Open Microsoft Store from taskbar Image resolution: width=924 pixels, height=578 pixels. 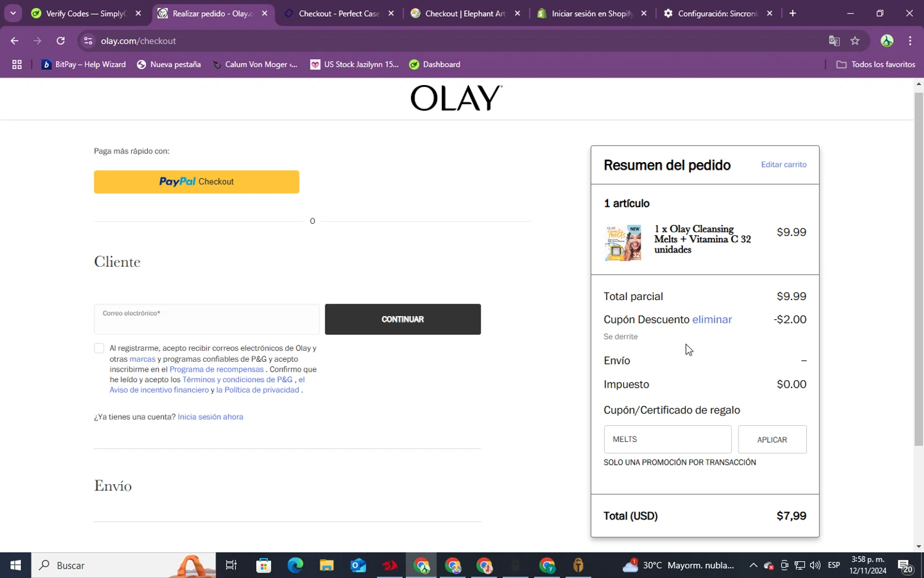coord(264,565)
